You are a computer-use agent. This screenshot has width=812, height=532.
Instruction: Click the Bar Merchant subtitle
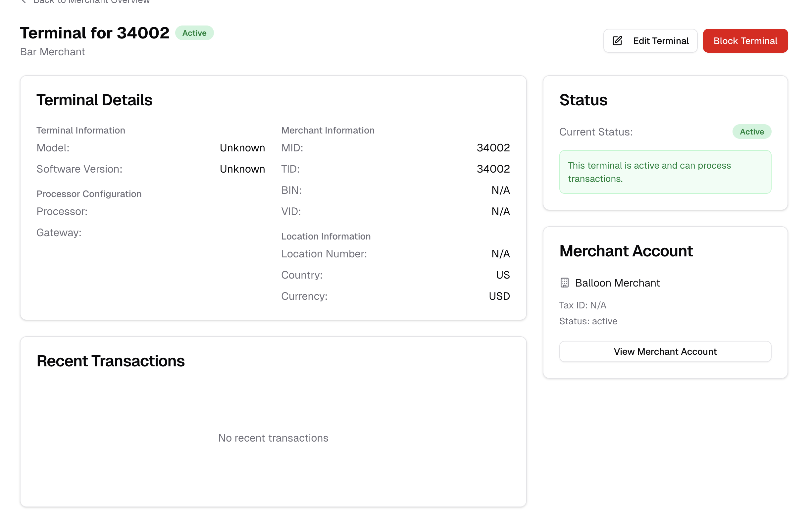click(53, 52)
